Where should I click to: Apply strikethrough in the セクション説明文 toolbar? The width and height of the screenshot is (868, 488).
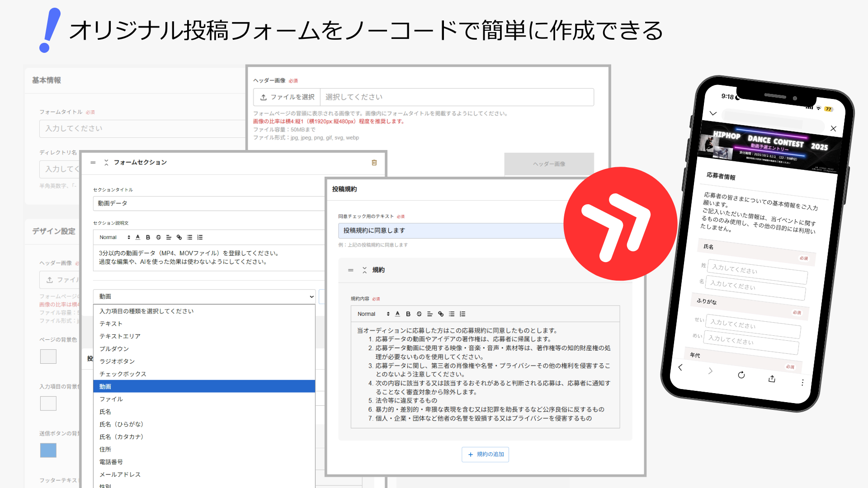point(158,237)
